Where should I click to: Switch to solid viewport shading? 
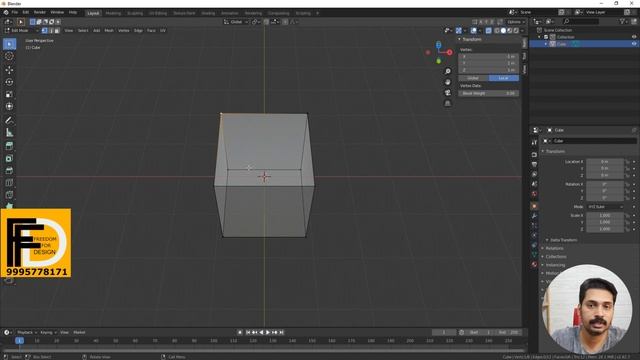tap(503, 31)
